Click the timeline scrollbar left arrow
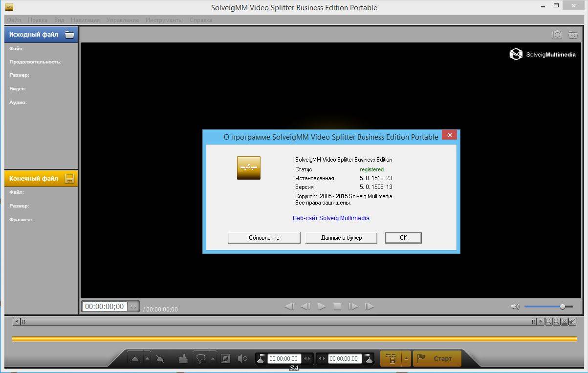 pos(17,322)
